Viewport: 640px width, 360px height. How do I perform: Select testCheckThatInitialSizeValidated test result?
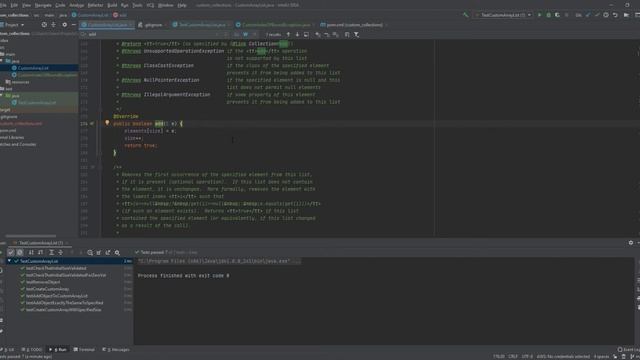tap(56, 268)
